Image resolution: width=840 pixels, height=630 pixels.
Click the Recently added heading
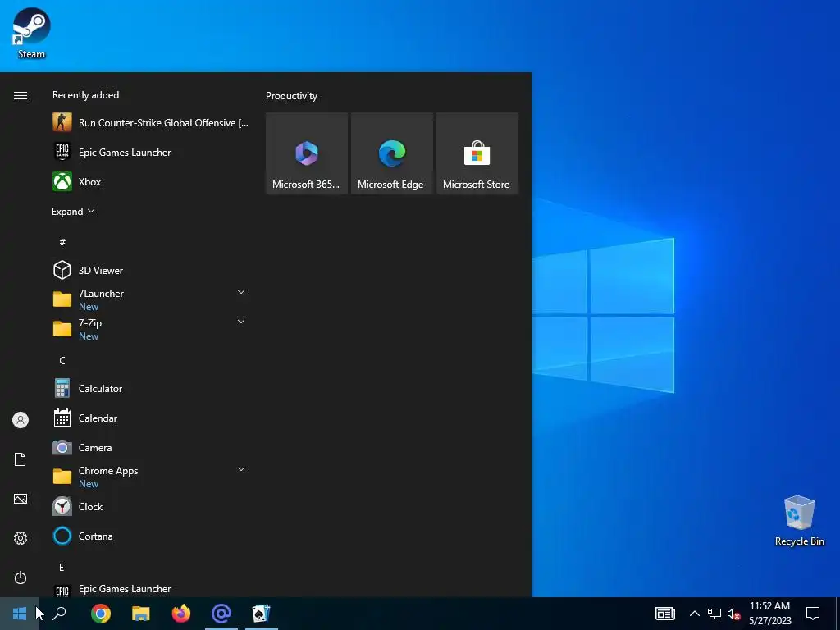click(x=85, y=95)
